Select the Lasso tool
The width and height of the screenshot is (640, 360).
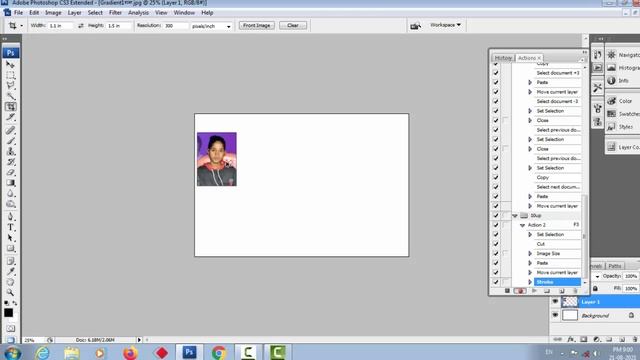(x=10, y=86)
